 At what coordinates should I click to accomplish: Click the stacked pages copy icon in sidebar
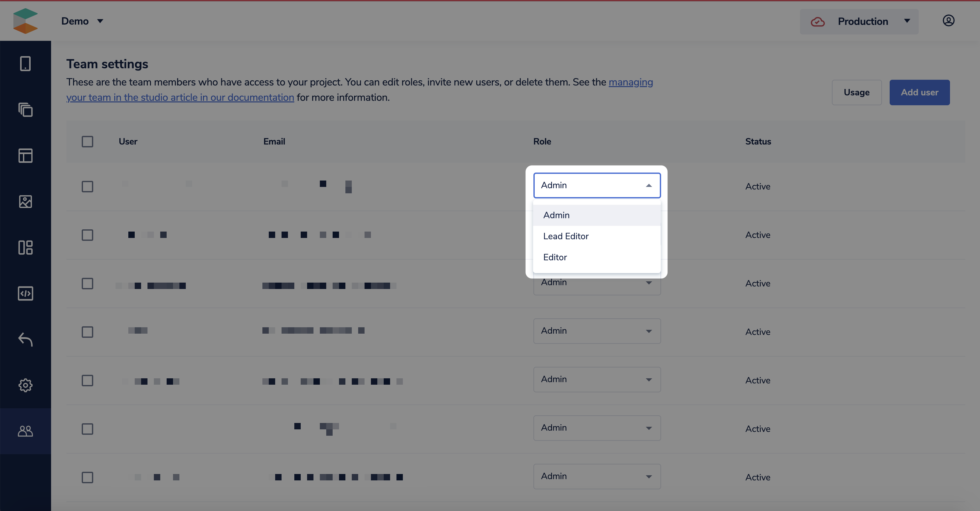[x=25, y=110]
